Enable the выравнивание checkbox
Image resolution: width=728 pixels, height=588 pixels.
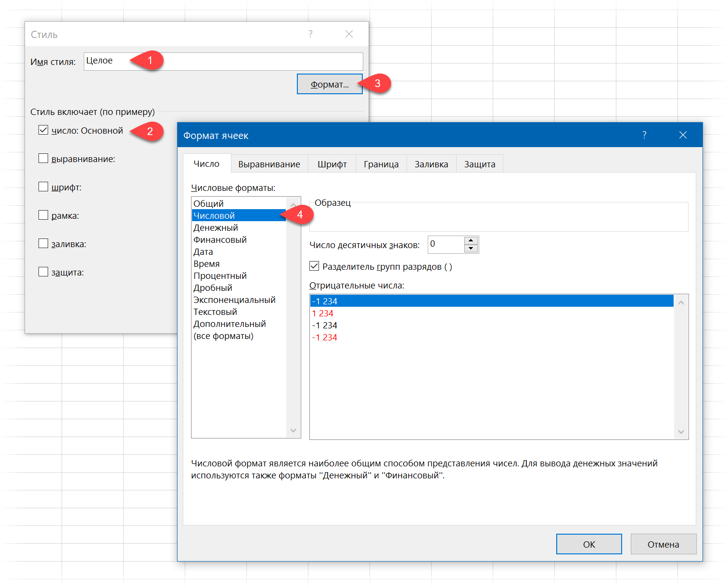coord(43,158)
